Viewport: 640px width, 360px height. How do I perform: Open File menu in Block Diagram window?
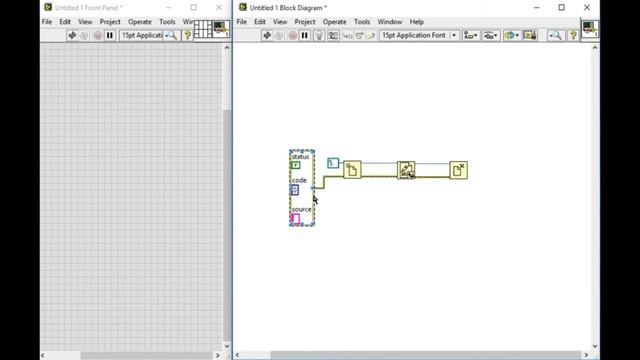pyautogui.click(x=242, y=22)
